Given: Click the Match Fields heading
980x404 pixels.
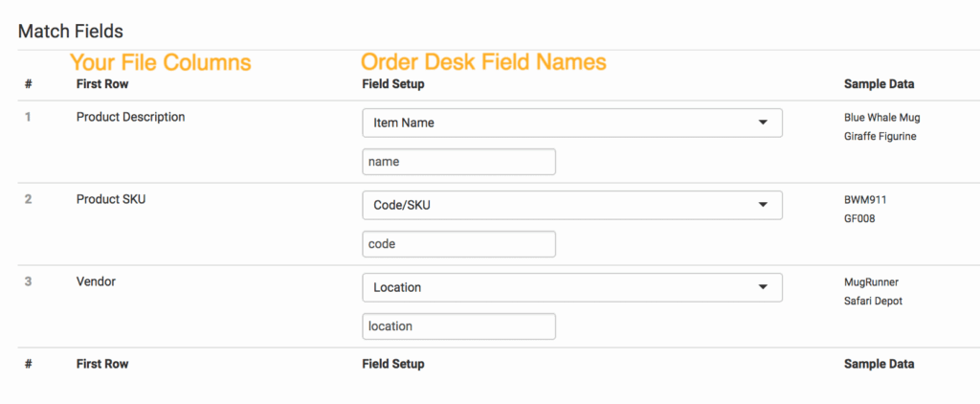Looking at the screenshot, I should pos(71,33).
